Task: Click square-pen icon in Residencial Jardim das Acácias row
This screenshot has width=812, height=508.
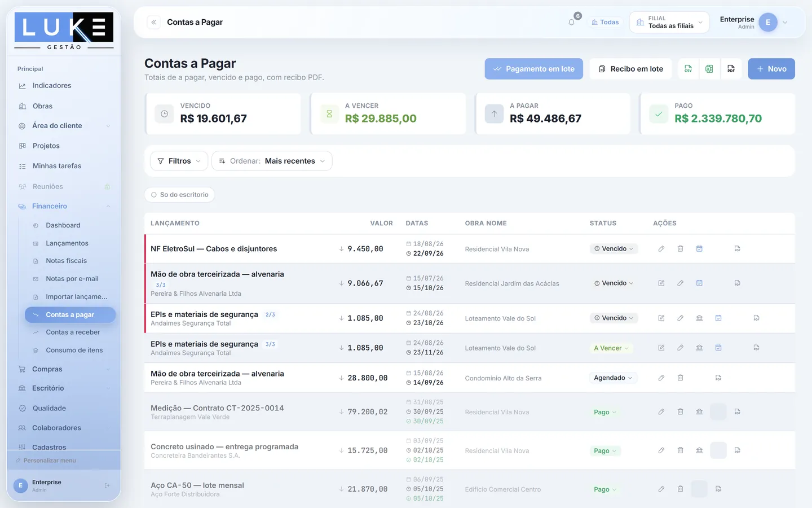Action: (x=661, y=283)
